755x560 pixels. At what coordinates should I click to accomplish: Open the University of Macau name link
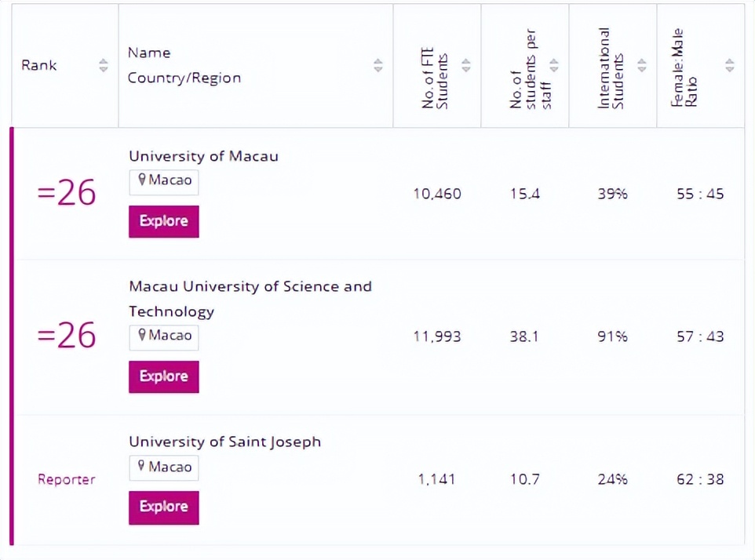pos(203,155)
